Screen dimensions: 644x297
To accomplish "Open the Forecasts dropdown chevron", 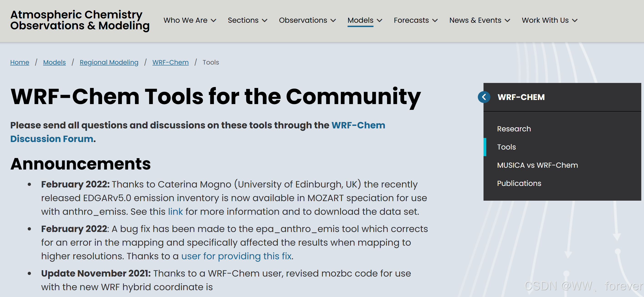I will 435,20.
